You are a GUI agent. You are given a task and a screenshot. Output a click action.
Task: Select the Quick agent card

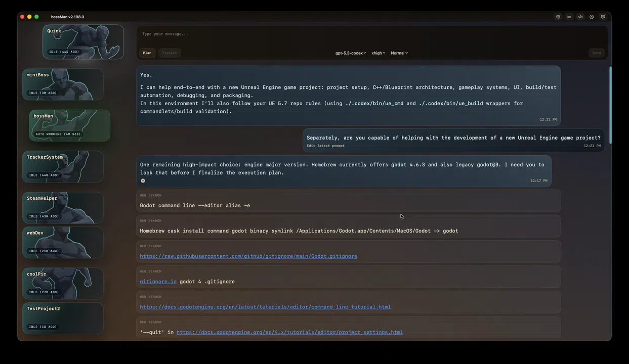click(83, 42)
